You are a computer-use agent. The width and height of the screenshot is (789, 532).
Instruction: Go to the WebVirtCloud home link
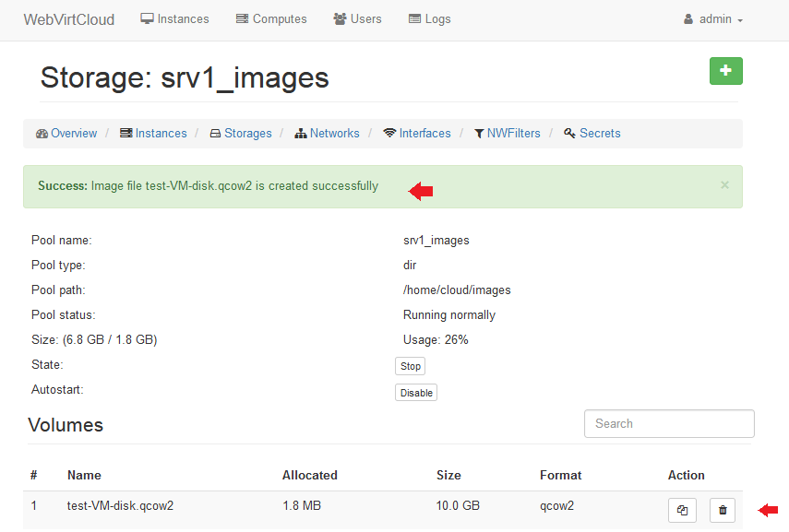[x=69, y=19]
